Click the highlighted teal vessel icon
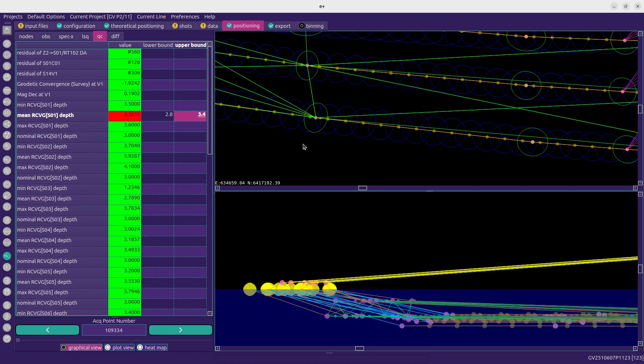Image resolution: width=644 pixels, height=364 pixels. pyautogui.click(x=7, y=256)
